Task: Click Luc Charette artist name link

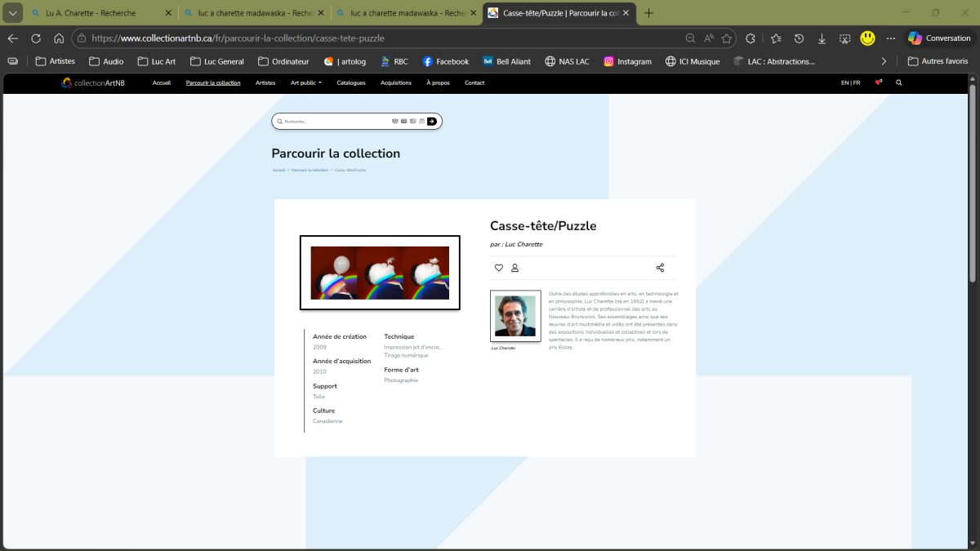Action: click(523, 244)
